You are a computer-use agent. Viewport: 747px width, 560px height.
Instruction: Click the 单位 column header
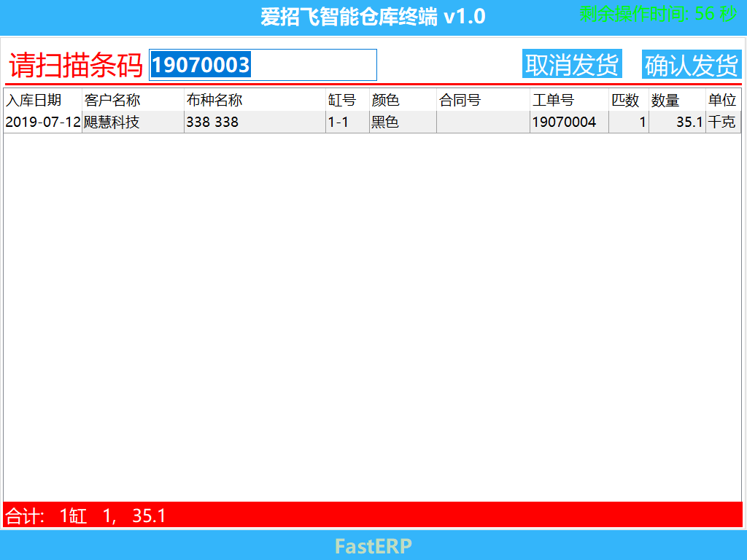click(x=723, y=100)
